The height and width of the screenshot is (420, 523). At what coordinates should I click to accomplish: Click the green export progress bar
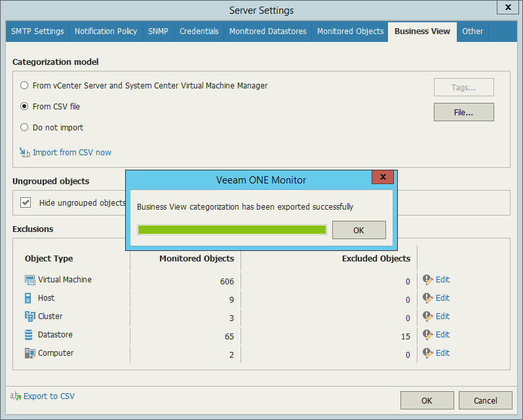pyautogui.click(x=232, y=230)
